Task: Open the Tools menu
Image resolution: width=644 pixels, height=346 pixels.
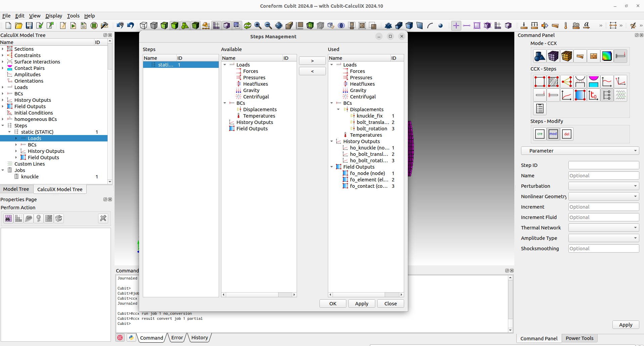Action: coord(73,15)
